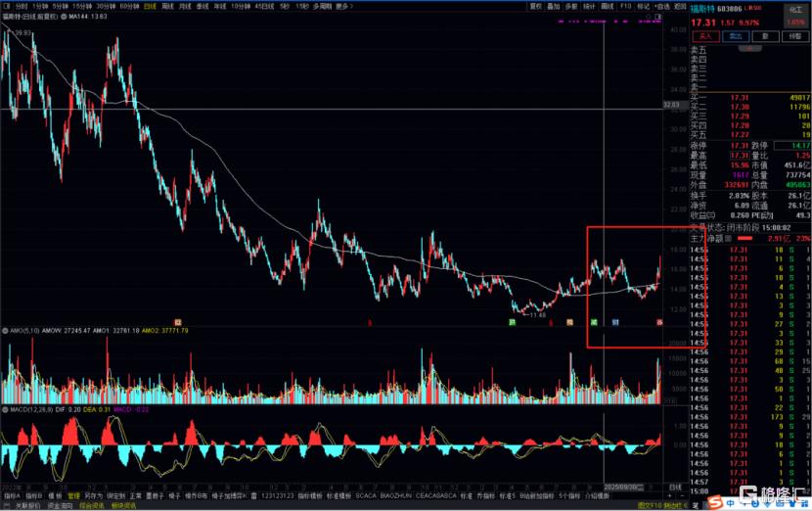Toggle the 中 Chinese input mode indicator
Image resolution: width=812 pixels, height=511 pixels.
tap(730, 503)
